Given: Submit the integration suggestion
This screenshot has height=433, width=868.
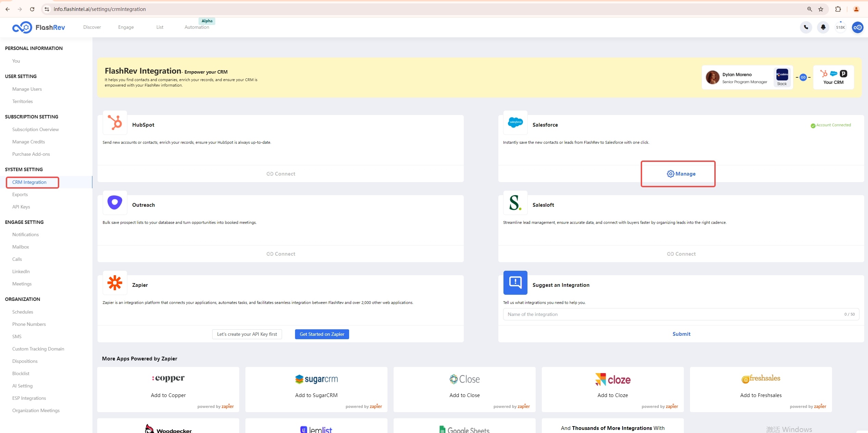Looking at the screenshot, I should coord(681,334).
